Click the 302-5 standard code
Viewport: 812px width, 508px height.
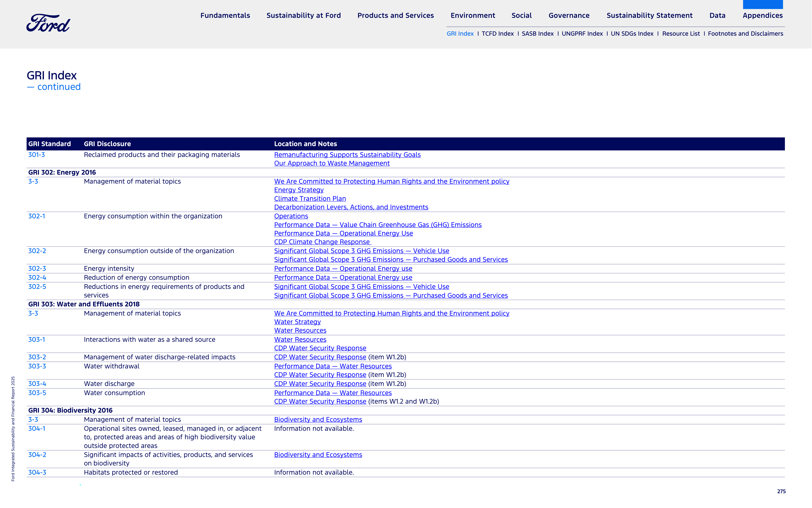pyautogui.click(x=37, y=287)
